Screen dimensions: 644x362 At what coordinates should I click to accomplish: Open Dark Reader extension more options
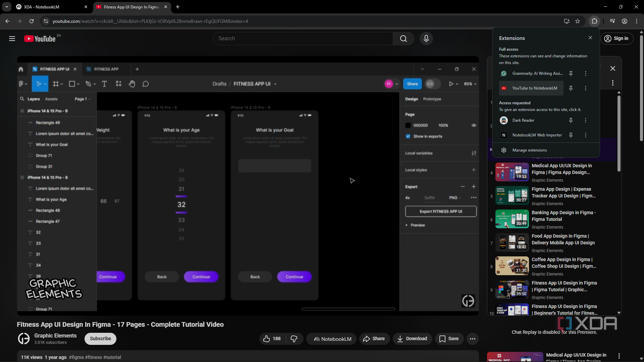click(586, 121)
